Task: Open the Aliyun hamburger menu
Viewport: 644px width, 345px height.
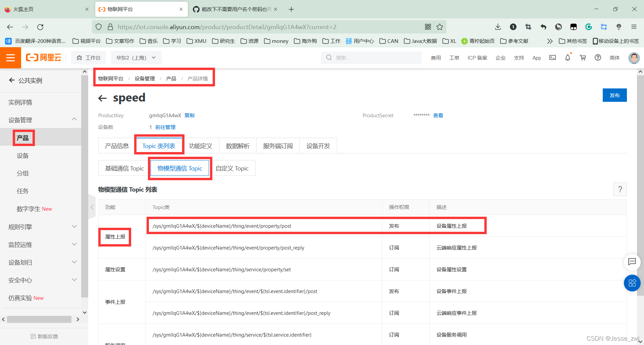Action: 10,58
